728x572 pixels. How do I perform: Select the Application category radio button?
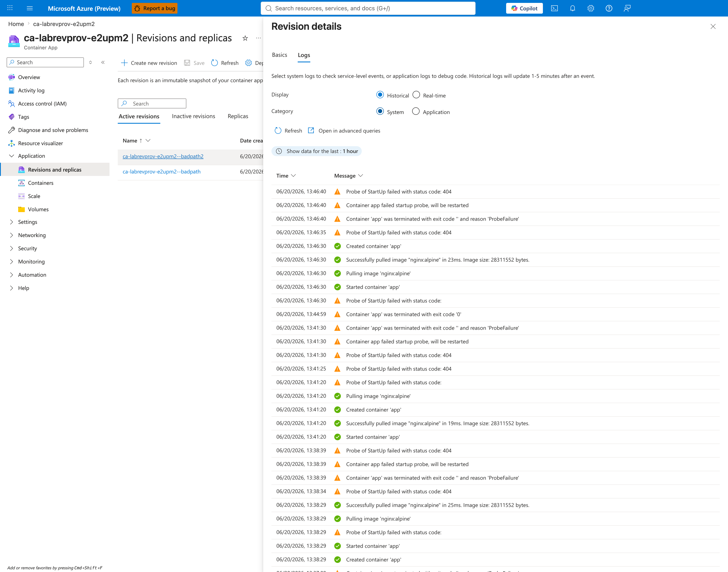pyautogui.click(x=415, y=111)
